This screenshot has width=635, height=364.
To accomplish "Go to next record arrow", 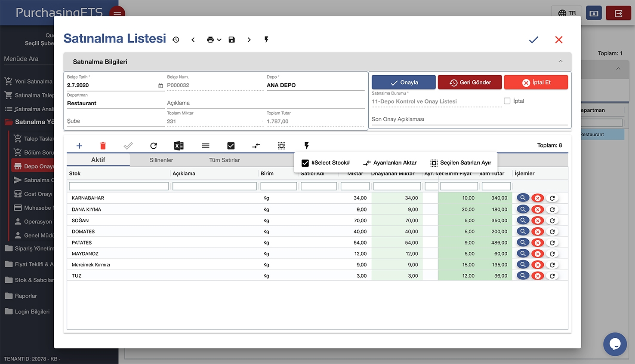I will coord(249,40).
